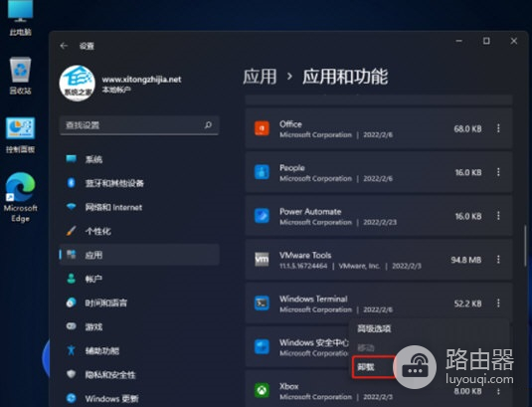Click the 应用 breadcrumb link
Screen dimensions: 532x407
coord(260,77)
